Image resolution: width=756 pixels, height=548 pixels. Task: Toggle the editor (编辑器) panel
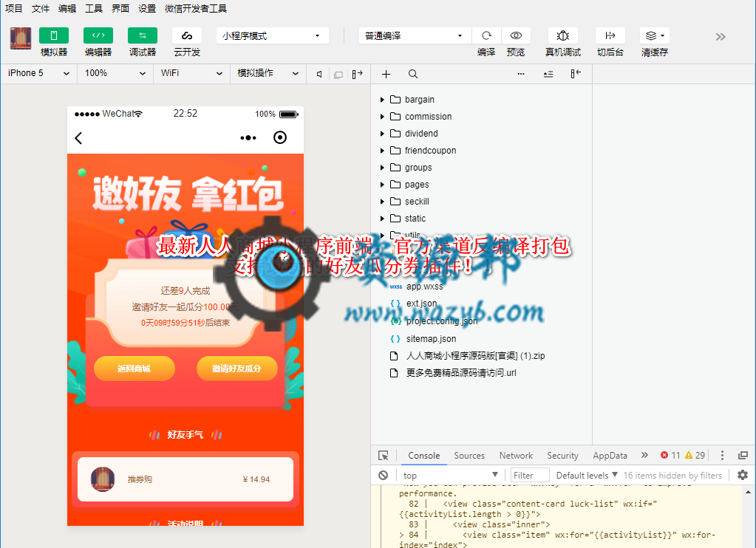coord(98,35)
